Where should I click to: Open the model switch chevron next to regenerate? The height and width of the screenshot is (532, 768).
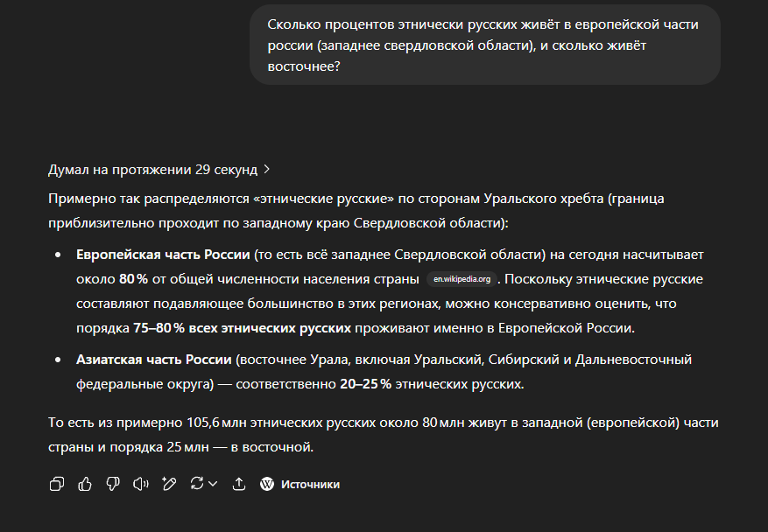(x=213, y=484)
